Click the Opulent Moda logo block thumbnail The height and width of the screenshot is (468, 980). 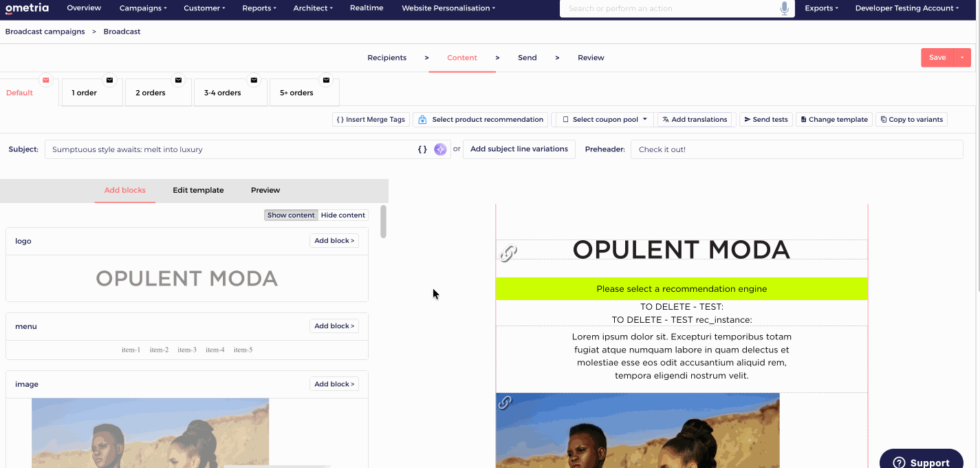[x=186, y=279]
